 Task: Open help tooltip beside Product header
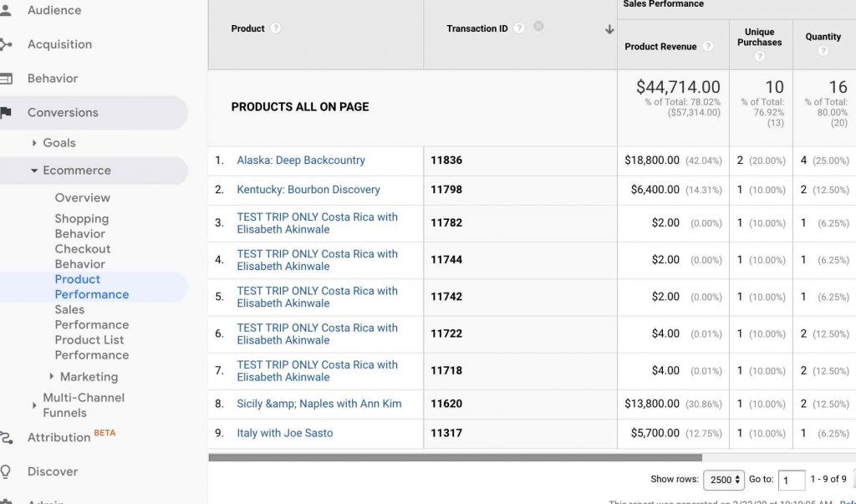[x=276, y=28]
